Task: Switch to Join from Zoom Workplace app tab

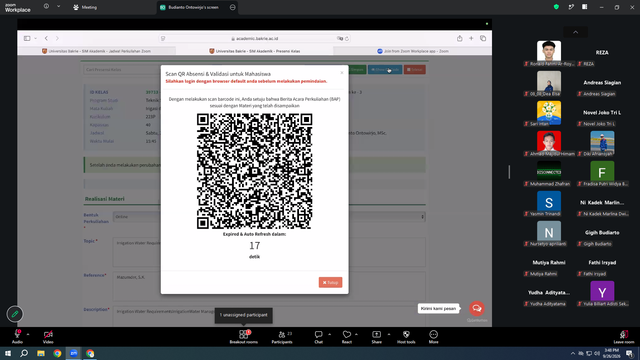Action: (413, 51)
